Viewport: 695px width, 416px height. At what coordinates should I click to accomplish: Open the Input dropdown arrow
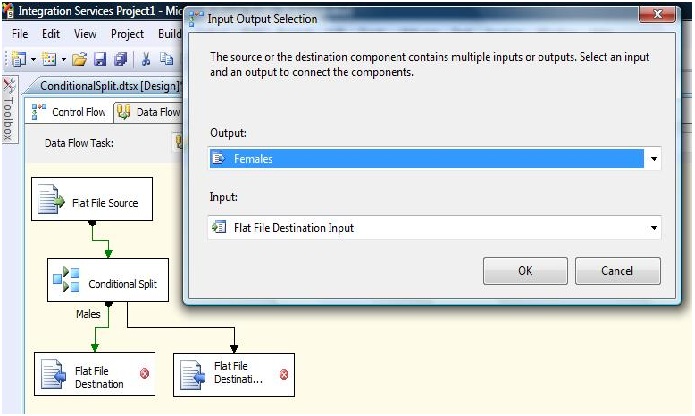[653, 228]
